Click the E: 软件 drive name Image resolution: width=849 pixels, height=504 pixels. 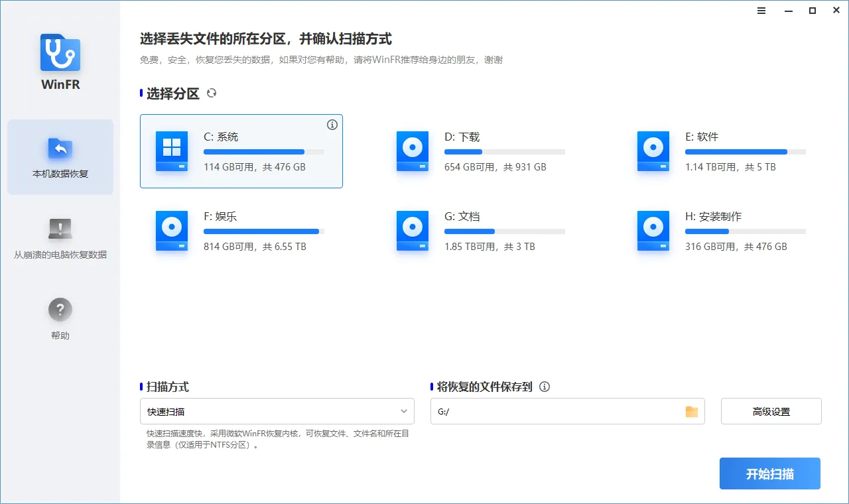702,137
